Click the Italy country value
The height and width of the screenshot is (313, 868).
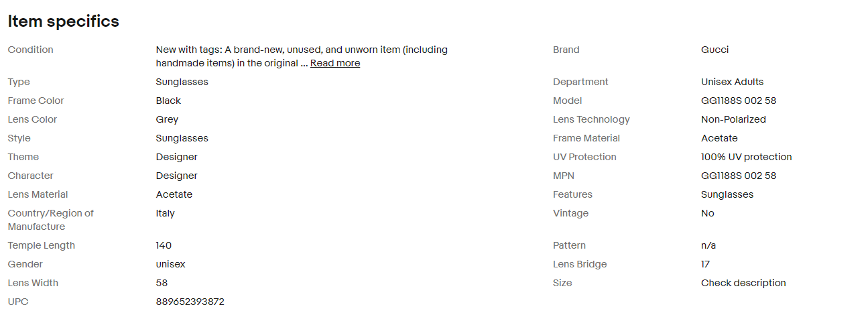165,213
